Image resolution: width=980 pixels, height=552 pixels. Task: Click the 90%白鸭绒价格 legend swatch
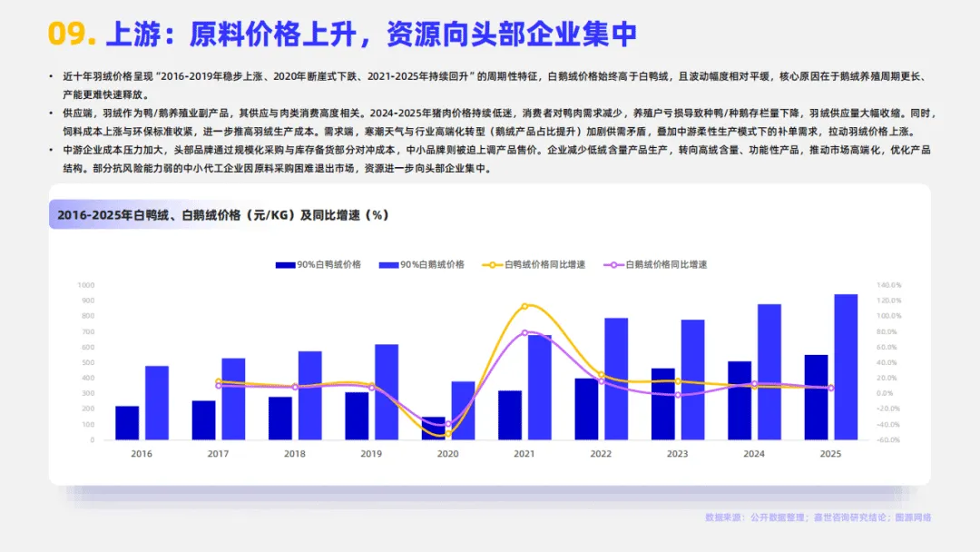tap(285, 265)
